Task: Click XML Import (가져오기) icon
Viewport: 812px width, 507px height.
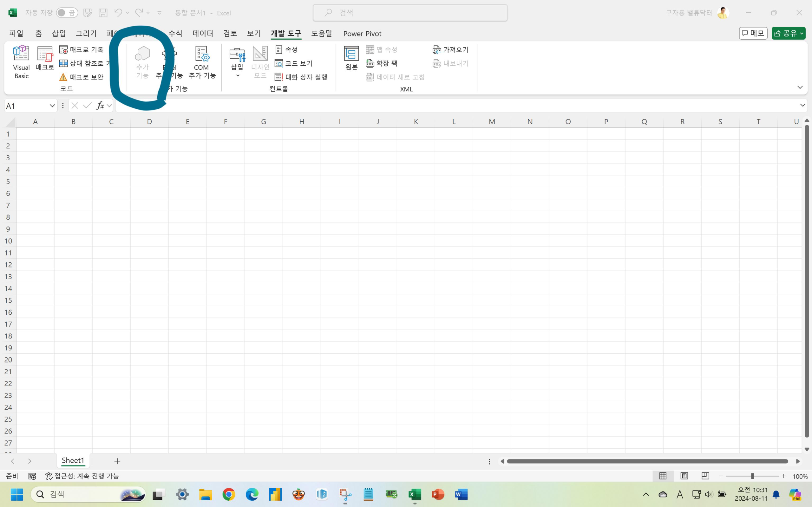Action: [x=436, y=50]
